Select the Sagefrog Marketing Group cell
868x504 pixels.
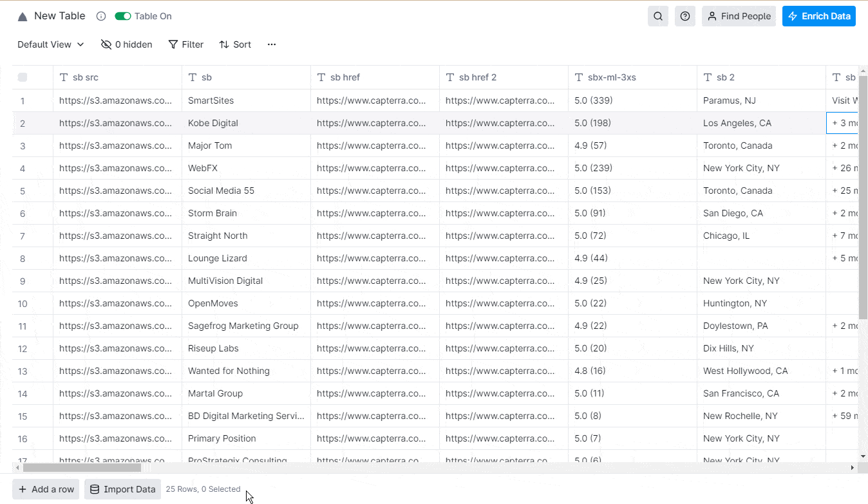(x=246, y=326)
